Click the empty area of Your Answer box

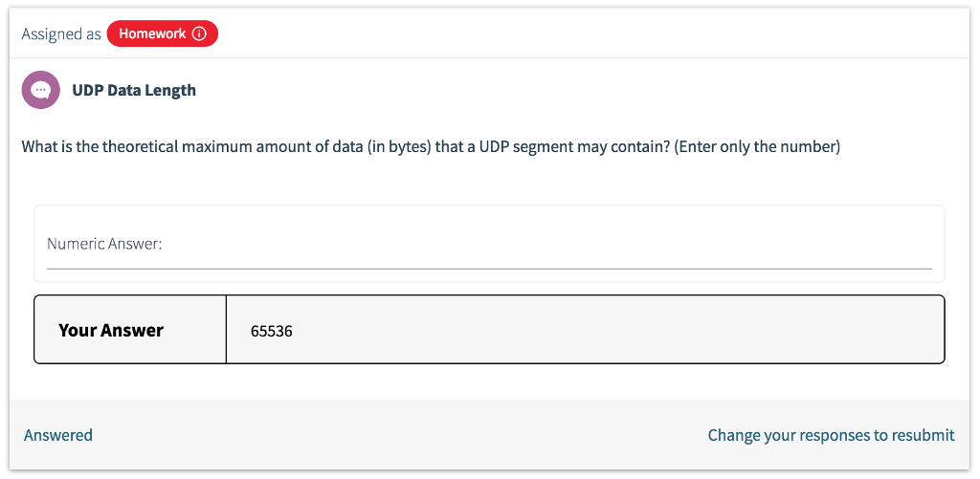click(612, 330)
